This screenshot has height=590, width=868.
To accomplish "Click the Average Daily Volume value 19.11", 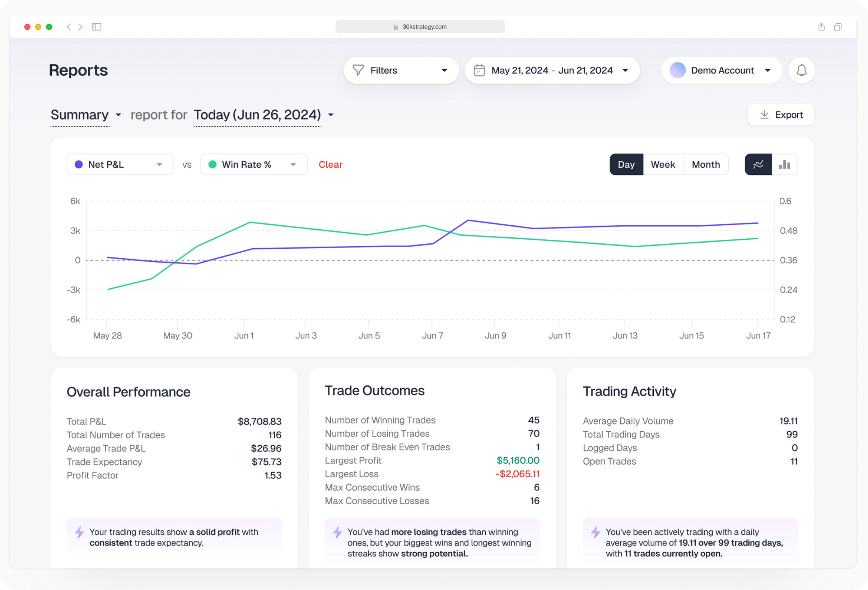I will click(x=788, y=421).
